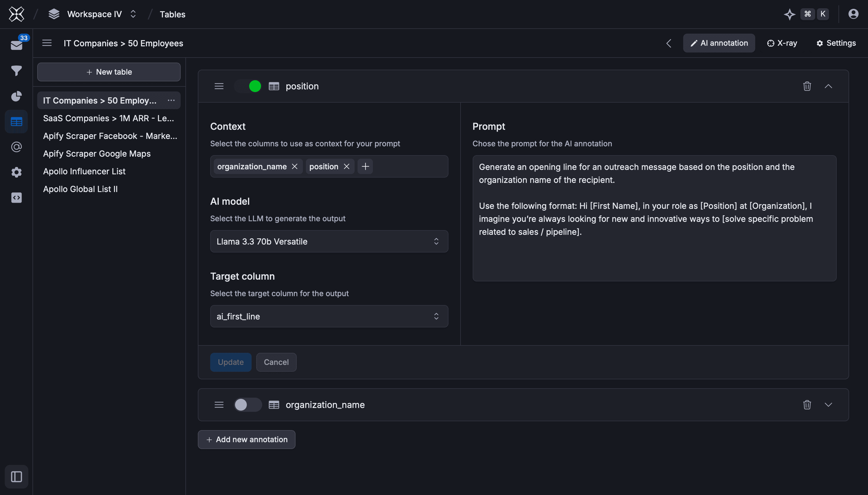Switch to the X-ray tab
The height and width of the screenshot is (495, 868).
pos(782,43)
